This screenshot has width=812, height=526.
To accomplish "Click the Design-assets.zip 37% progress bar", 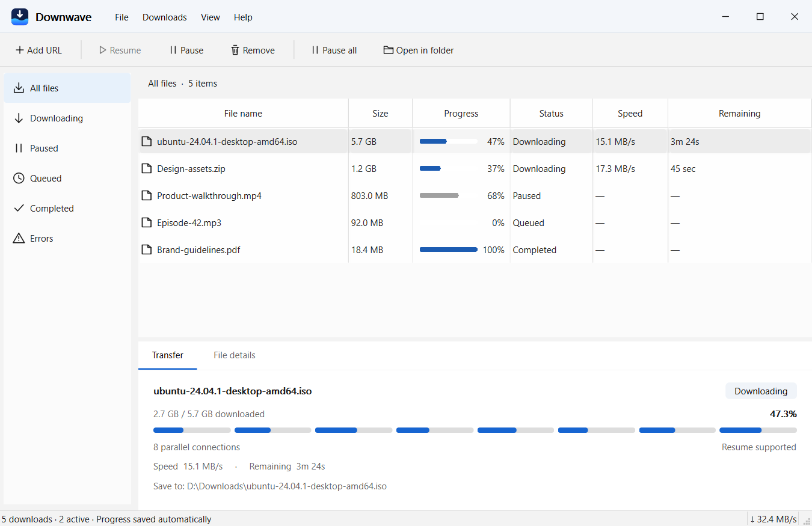I will 449,169.
